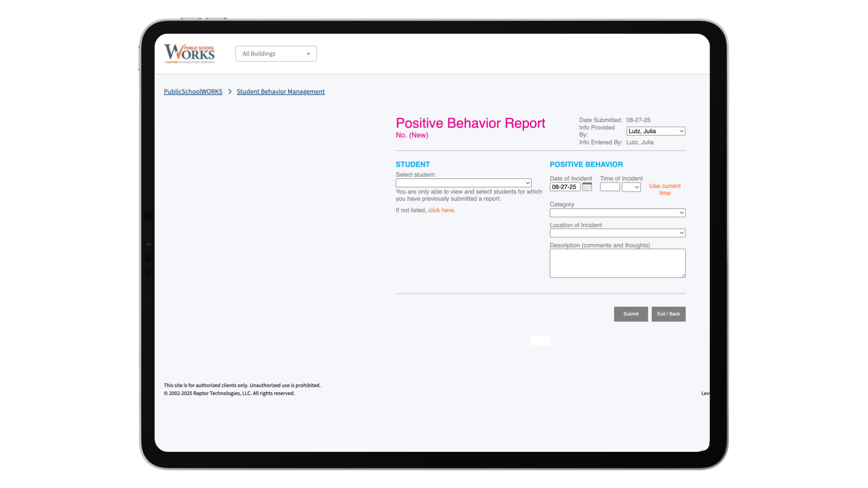868x488 pixels.
Task: Open the AM/PM dropdown under Time of Incident
Action: tap(631, 187)
